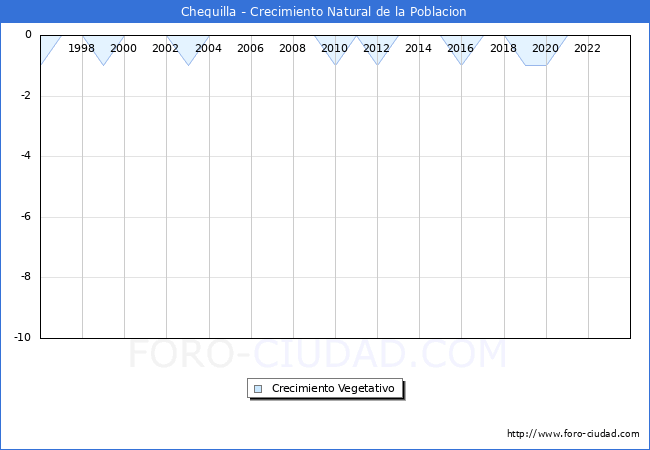This screenshot has width=650, height=450.
Task: Click the 2022 year label
Action: point(587,48)
